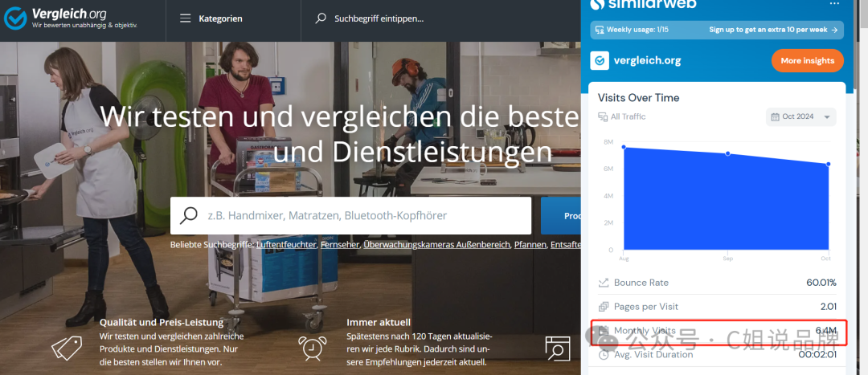Image resolution: width=868 pixels, height=375 pixels.
Task: Click the vergleich.org favicon in Similarweb panel
Action: pyautogui.click(x=600, y=60)
